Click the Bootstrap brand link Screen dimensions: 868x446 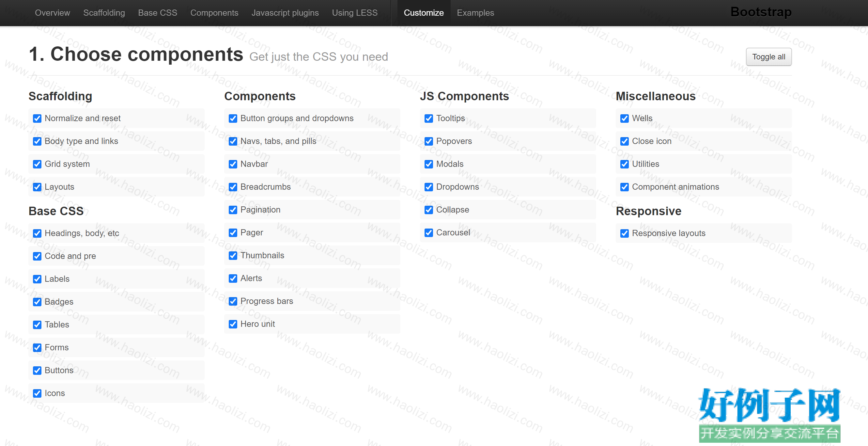[761, 12]
